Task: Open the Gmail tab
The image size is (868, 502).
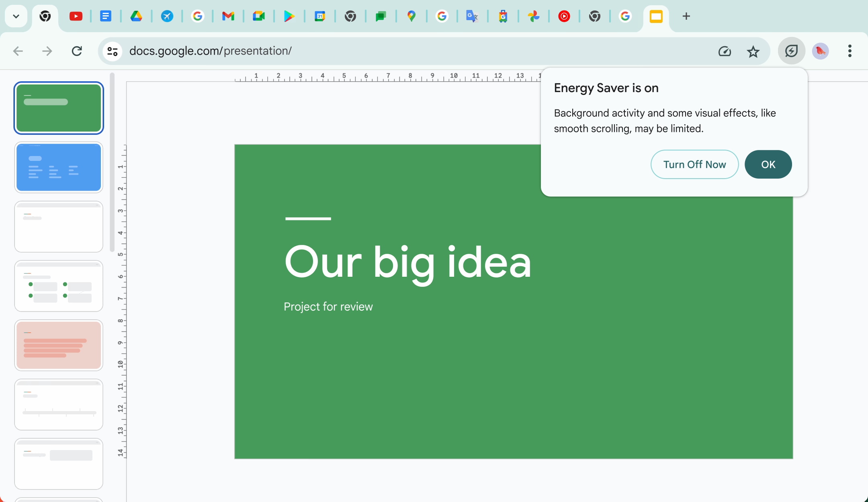Action: [228, 16]
